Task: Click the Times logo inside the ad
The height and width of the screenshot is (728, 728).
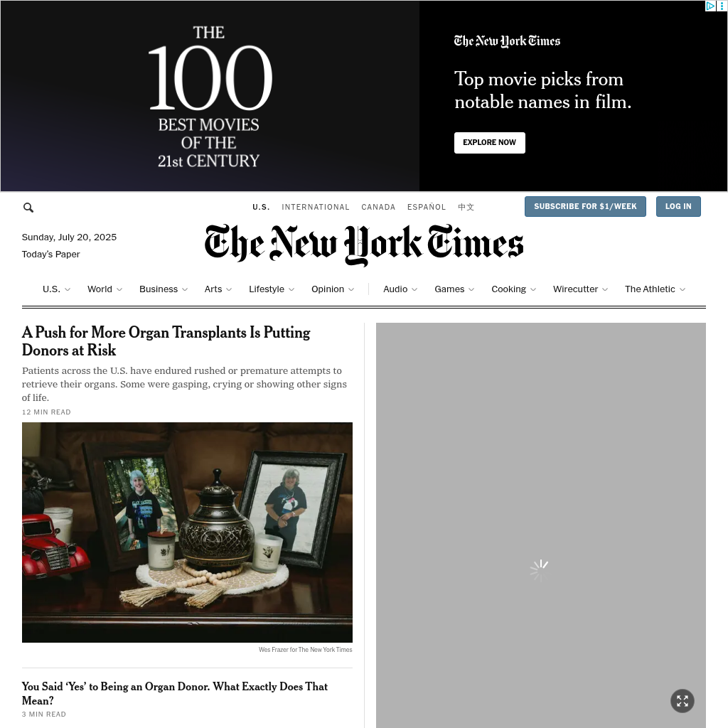Action: click(507, 41)
